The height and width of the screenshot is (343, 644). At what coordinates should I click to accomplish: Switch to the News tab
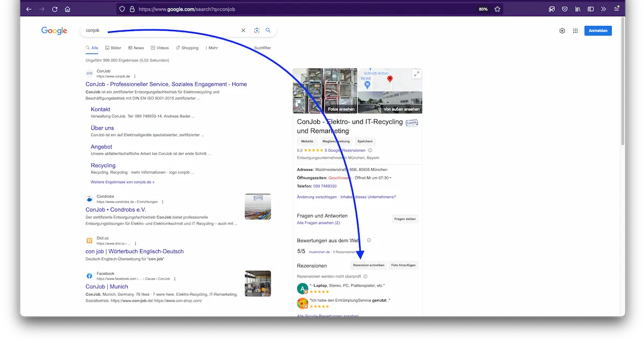tap(136, 48)
